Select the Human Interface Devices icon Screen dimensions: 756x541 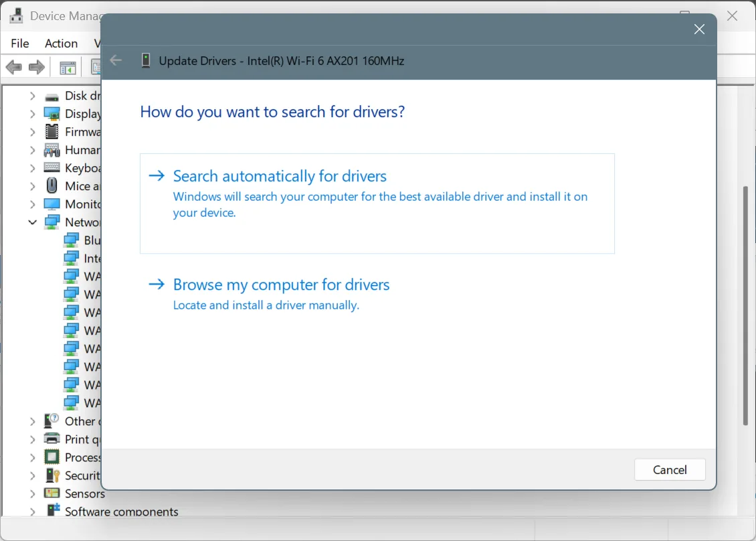(52, 150)
